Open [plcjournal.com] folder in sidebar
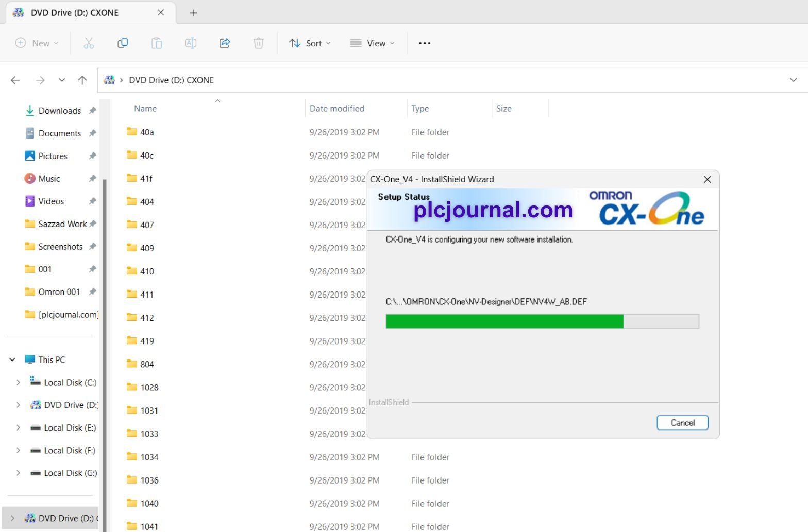 tap(61, 315)
